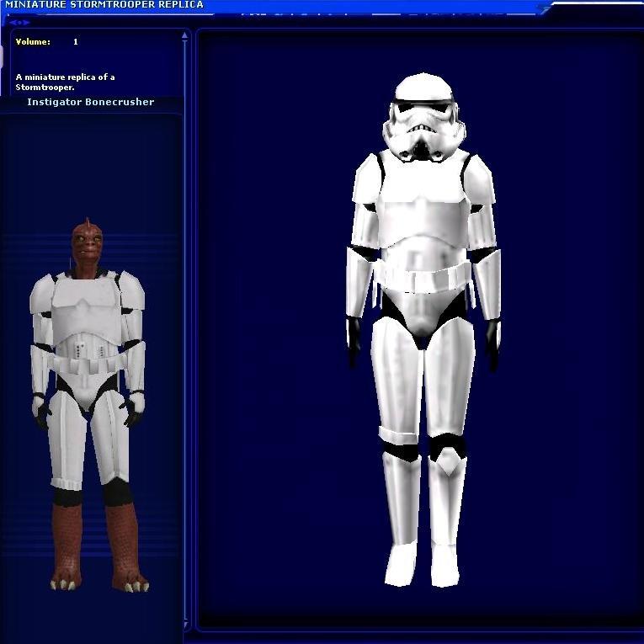Image resolution: width=644 pixels, height=644 pixels.
Task: Click the vertical scrollbar track beside the description
Action: point(185,330)
